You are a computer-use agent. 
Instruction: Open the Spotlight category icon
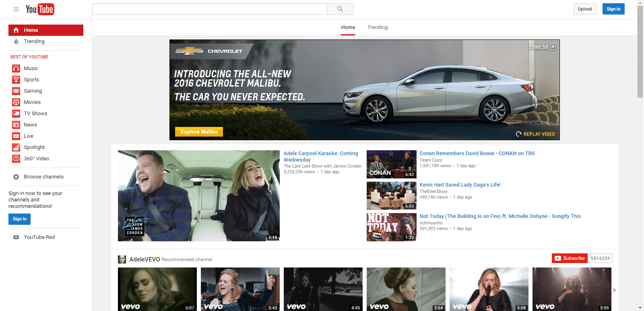tap(16, 147)
